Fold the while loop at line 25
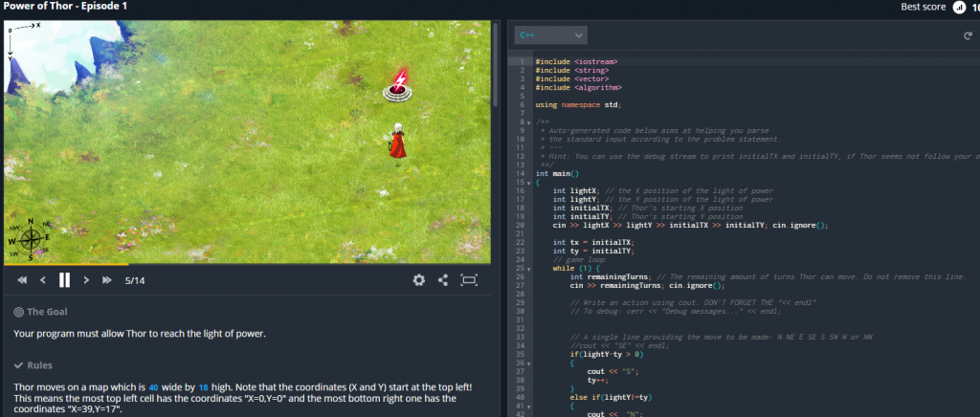 (529, 269)
